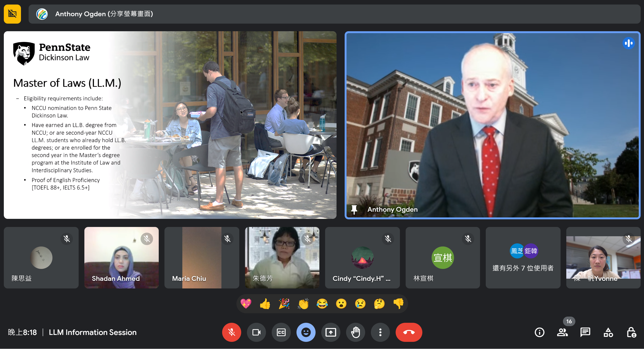The image size is (644, 349).
Task: Click the LLM Information Session meeting title
Action: 92,333
